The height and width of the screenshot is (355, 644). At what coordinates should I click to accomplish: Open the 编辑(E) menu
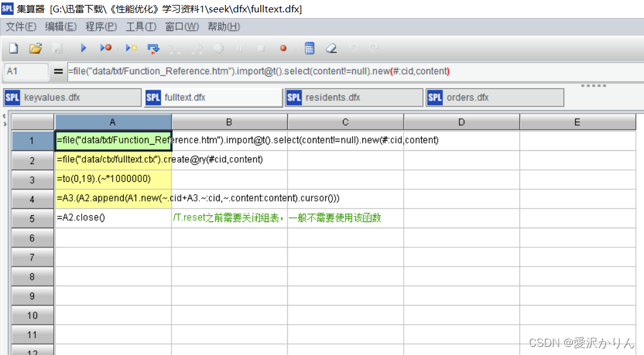pos(61,27)
